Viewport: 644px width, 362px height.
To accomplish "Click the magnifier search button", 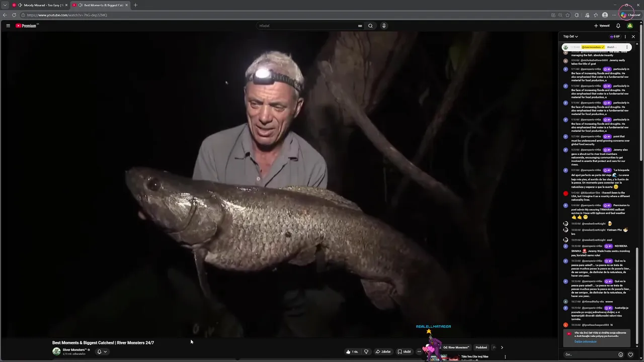I will pos(370,26).
